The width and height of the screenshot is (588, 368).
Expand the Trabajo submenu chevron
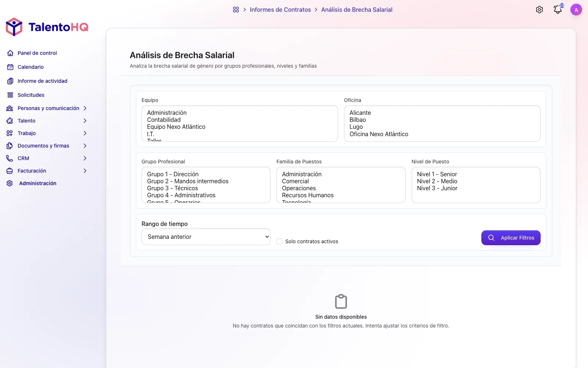pos(85,133)
